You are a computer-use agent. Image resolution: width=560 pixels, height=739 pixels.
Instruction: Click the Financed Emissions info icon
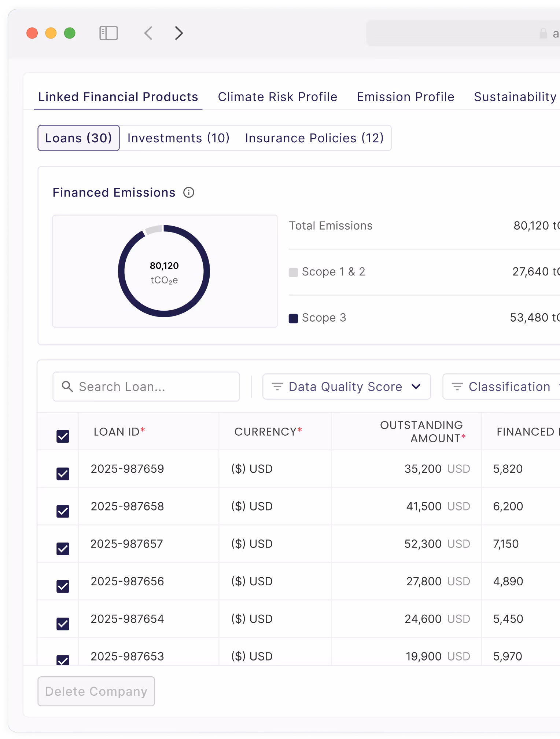pos(189,192)
